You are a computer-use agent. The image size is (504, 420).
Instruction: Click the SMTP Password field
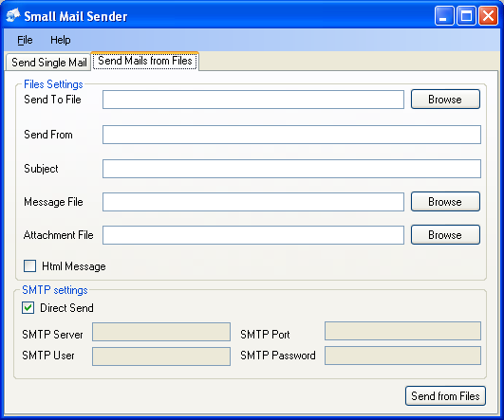pyautogui.click(x=402, y=356)
